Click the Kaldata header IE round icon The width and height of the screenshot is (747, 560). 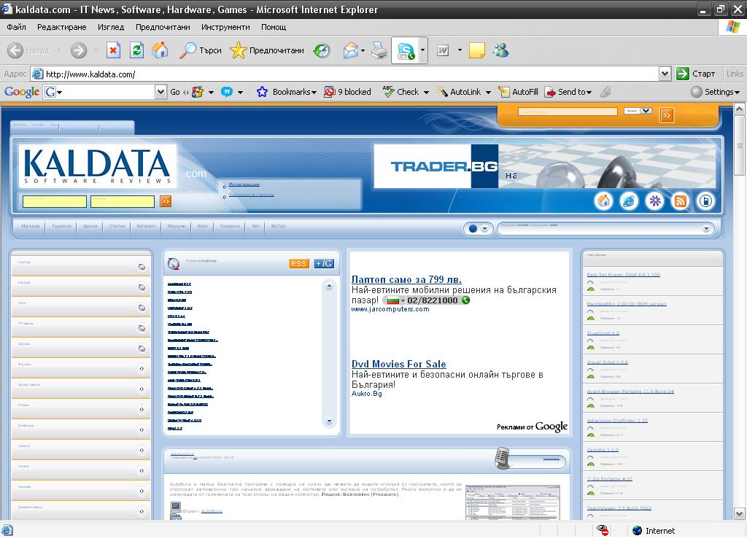coord(629,201)
